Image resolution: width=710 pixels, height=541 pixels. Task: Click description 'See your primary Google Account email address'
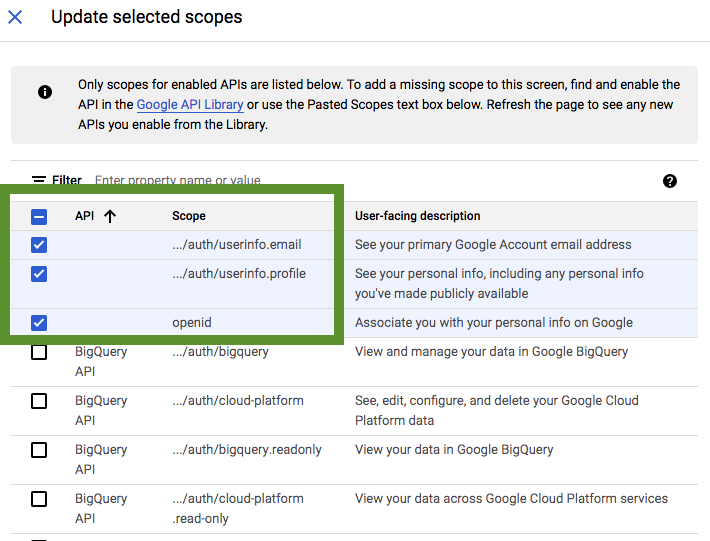click(493, 245)
